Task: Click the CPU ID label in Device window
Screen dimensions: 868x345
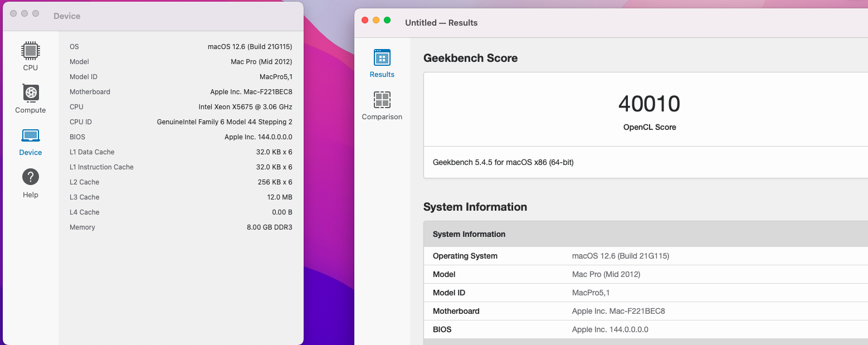Action: click(81, 122)
